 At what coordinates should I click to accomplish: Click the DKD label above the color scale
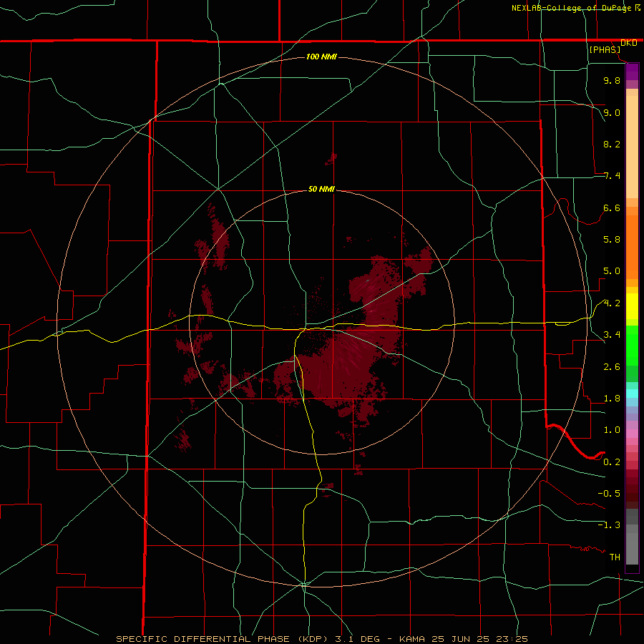(629, 43)
